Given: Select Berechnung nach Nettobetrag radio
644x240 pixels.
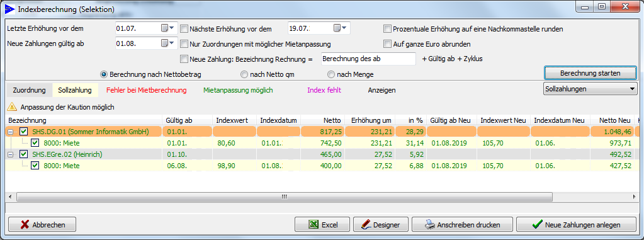Looking at the screenshot, I should point(103,74).
